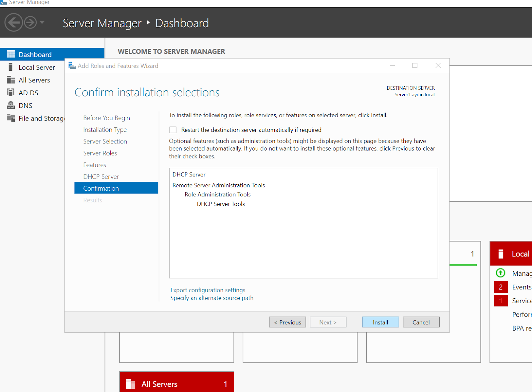Click the AD DS icon in sidebar
Viewport: 532px width, 392px height.
coord(11,93)
